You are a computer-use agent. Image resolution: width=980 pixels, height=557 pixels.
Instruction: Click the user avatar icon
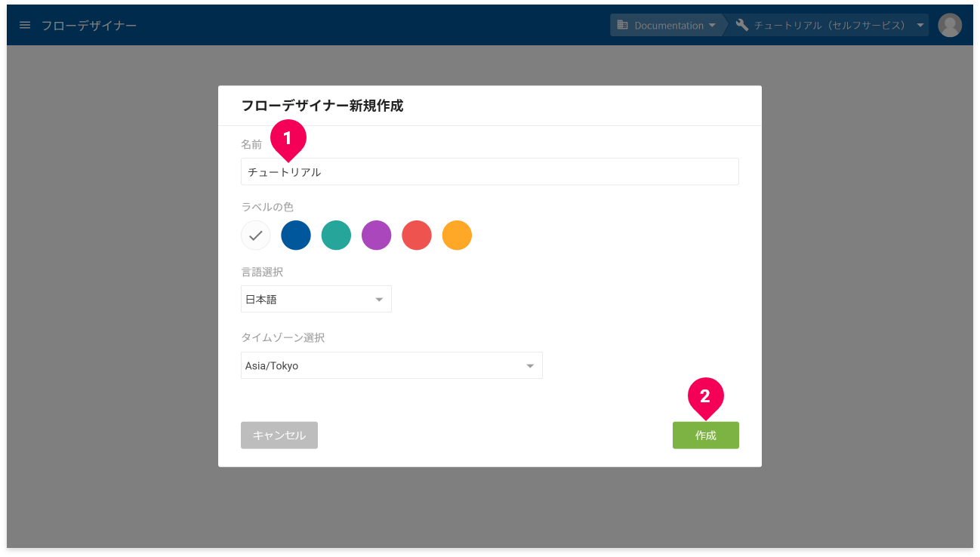950,25
